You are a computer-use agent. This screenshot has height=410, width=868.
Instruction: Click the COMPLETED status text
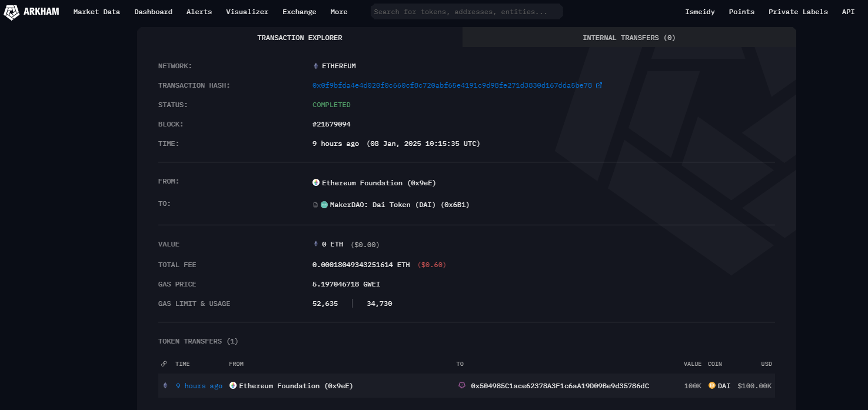click(331, 105)
